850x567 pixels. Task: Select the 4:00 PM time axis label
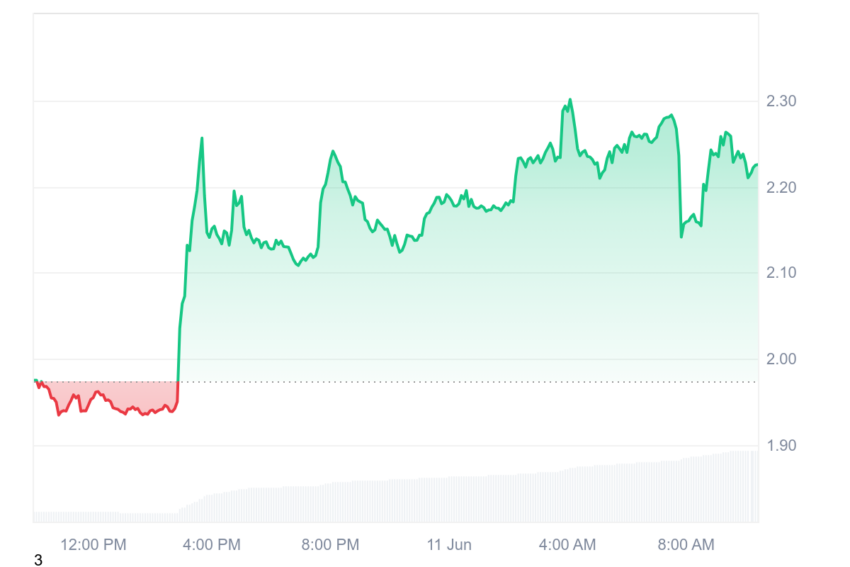pos(211,544)
